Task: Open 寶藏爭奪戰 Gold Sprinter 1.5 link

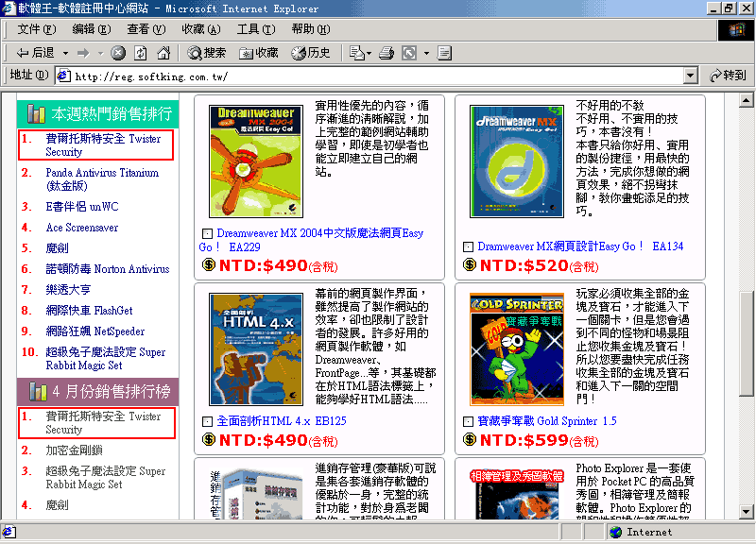Action: pyautogui.click(x=547, y=421)
